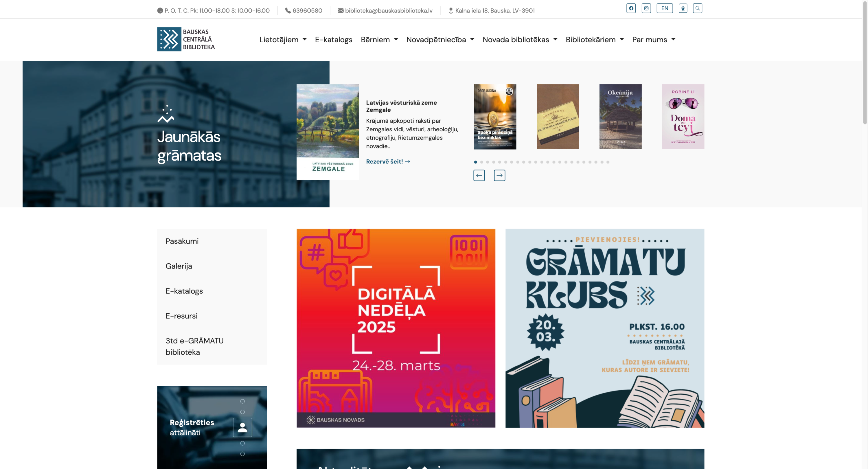Select the top slide indicator circle on the Reģistrēties banner
The width and height of the screenshot is (868, 469).
pyautogui.click(x=242, y=401)
